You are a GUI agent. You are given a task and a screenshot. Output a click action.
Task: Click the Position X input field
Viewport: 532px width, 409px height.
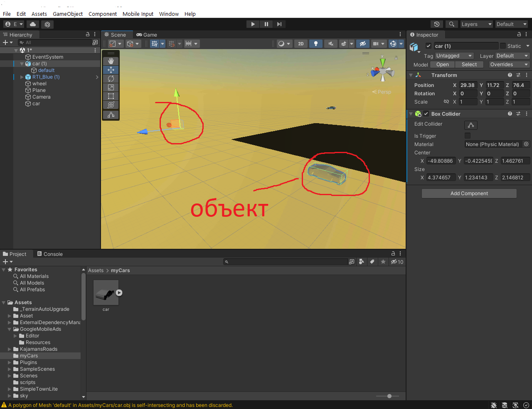point(468,85)
